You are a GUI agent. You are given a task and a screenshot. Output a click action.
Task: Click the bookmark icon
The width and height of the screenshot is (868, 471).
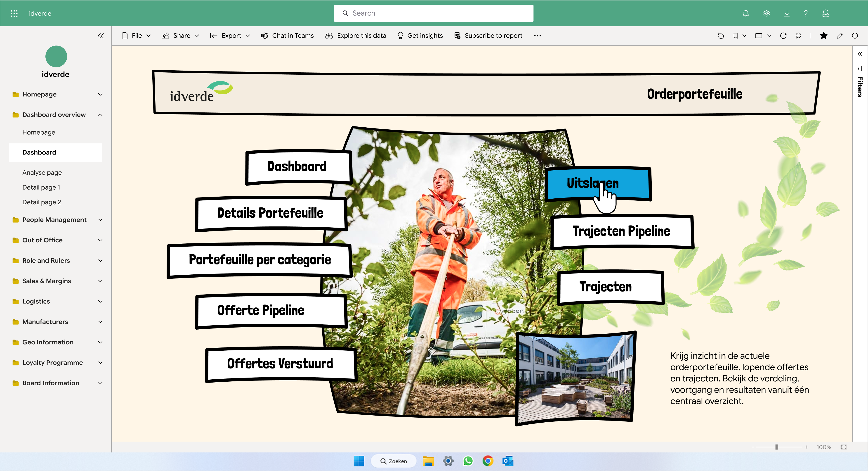point(735,36)
